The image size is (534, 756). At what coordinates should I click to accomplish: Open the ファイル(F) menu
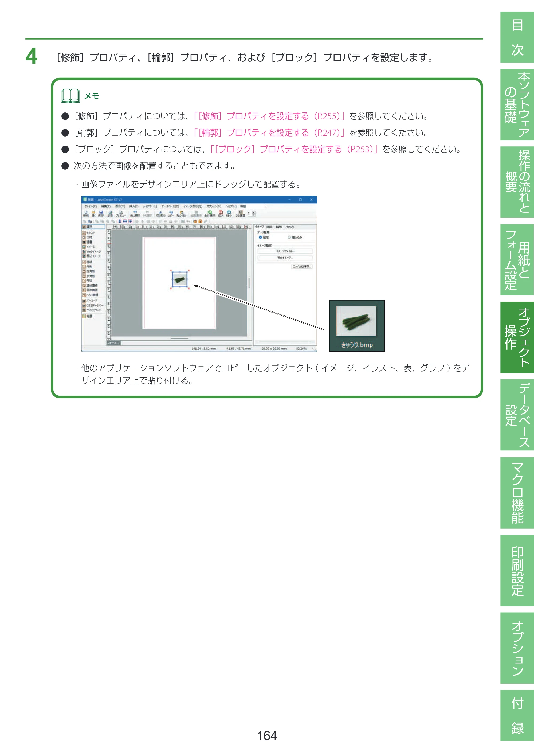(91, 206)
